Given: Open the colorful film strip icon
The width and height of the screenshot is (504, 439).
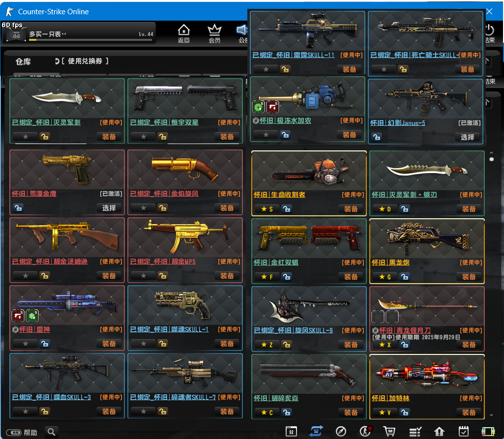Looking at the screenshot, I should 488,431.
